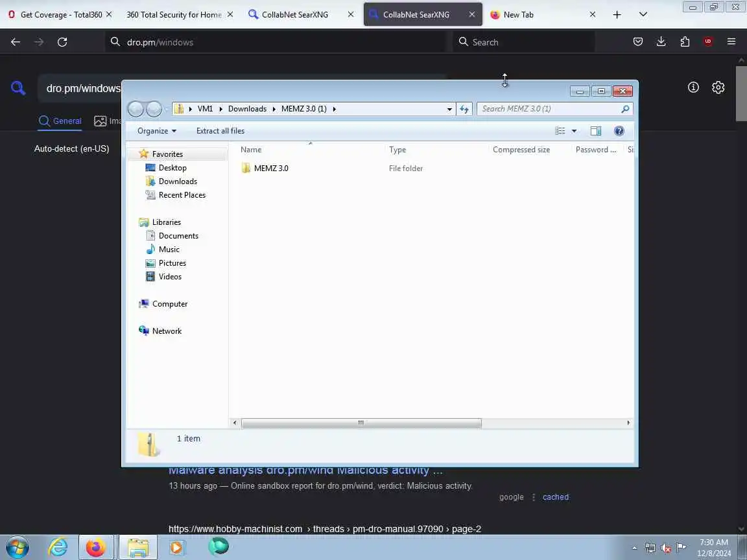This screenshot has width=747, height=560.
Task: Open Firefox Extensions menu
Action: pos(685,42)
